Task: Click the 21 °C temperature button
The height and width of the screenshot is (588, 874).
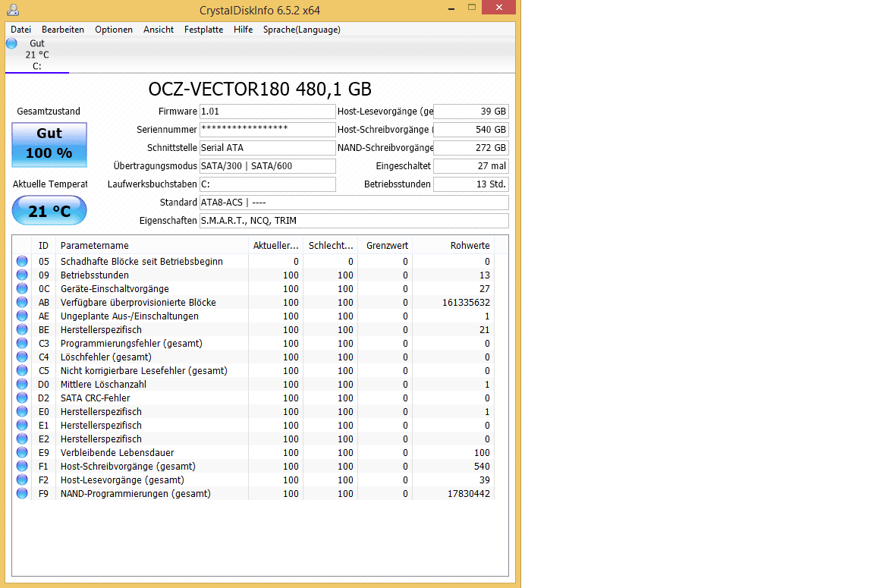Action: pyautogui.click(x=49, y=211)
